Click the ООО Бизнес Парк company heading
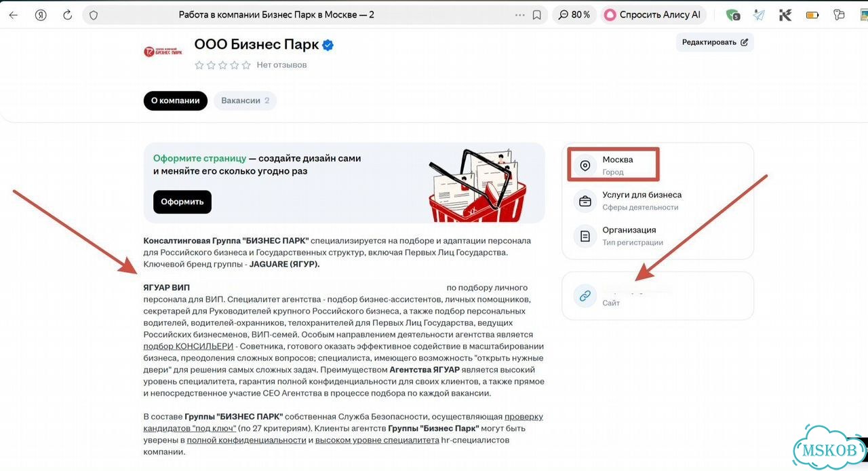This screenshot has height=471, width=868. tap(256, 45)
